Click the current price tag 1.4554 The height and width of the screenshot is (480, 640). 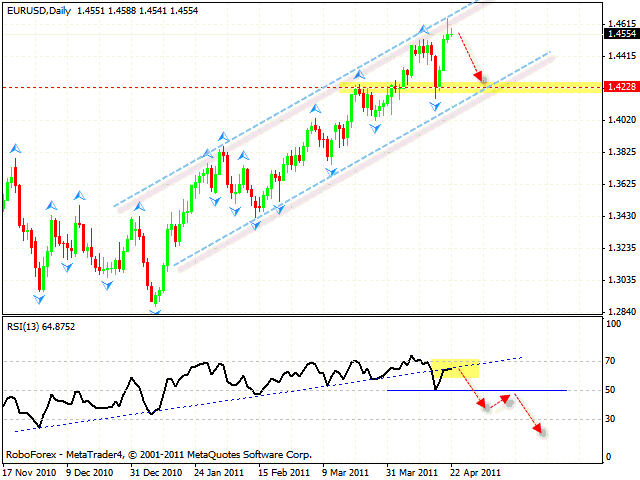coord(617,33)
